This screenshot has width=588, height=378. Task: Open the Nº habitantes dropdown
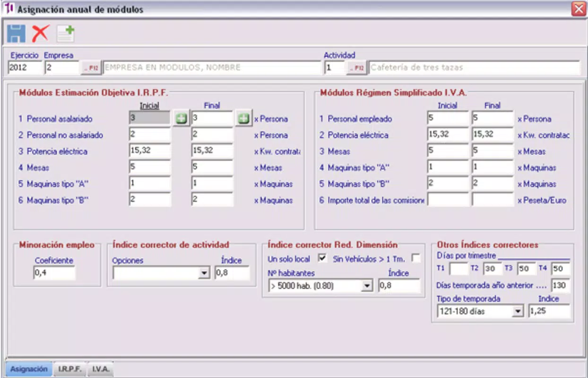(367, 286)
